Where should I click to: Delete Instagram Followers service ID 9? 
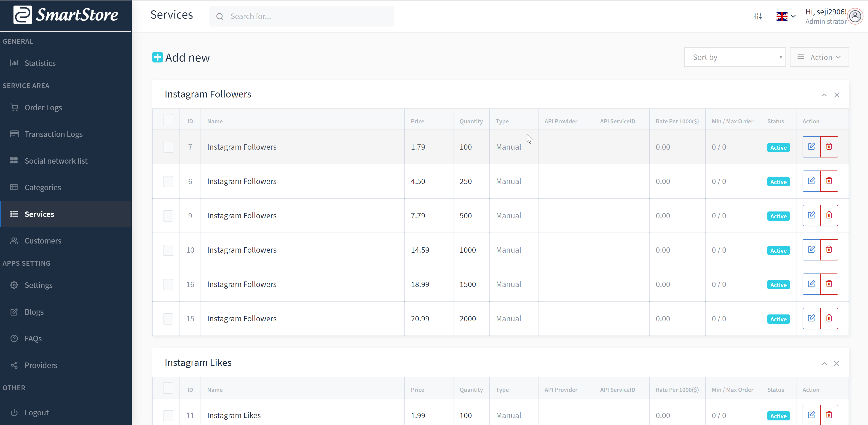[x=829, y=216]
